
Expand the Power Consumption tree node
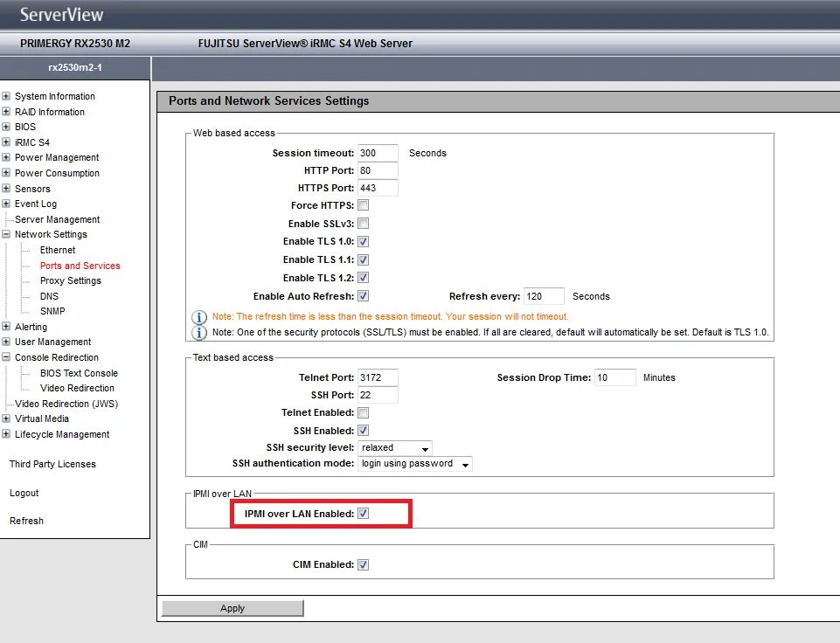click(6, 173)
